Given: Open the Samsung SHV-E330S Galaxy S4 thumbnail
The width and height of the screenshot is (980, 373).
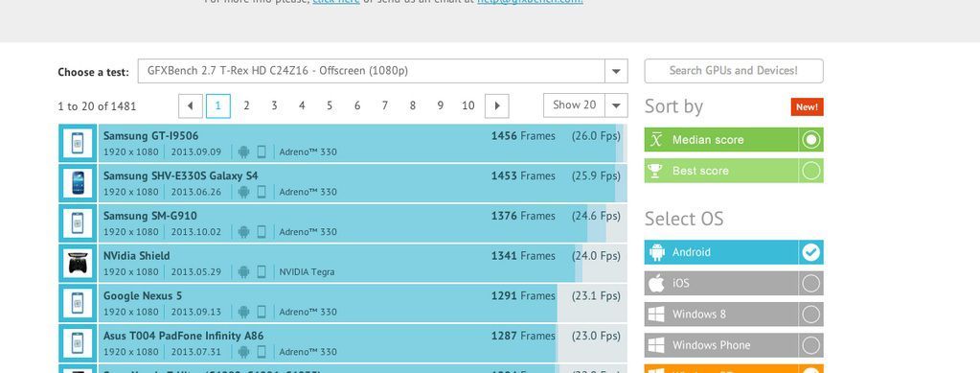Looking at the screenshot, I should click(x=78, y=183).
